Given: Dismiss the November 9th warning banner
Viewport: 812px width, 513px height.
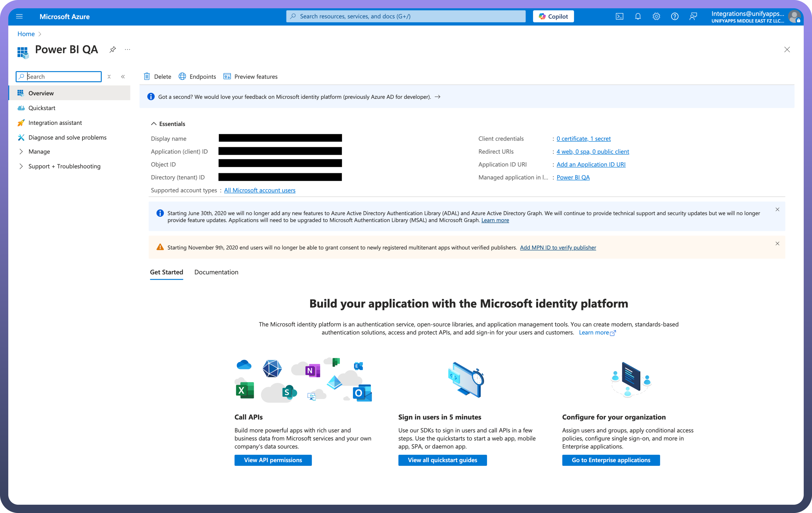Looking at the screenshot, I should pos(777,244).
